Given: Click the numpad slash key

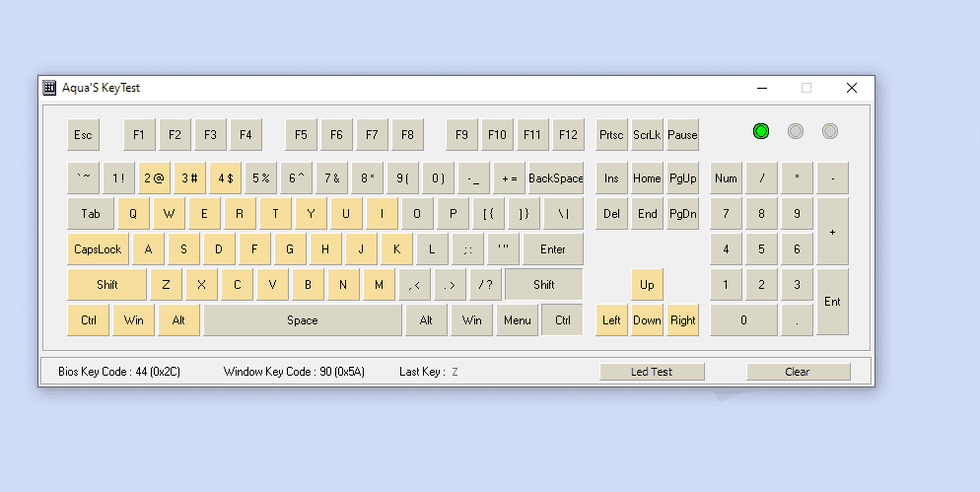Looking at the screenshot, I should 761,178.
